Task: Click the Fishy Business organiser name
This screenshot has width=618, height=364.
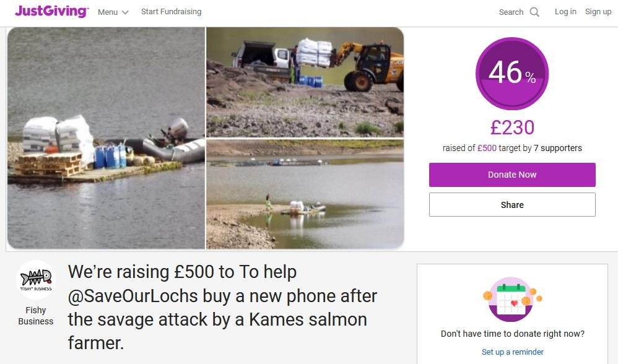Action: 36,316
